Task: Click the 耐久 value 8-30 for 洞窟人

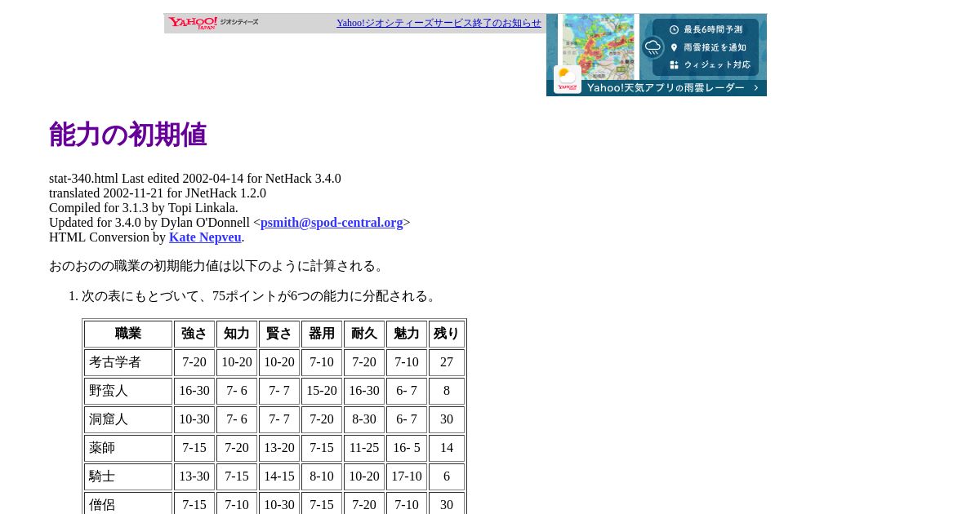Action: (x=364, y=419)
